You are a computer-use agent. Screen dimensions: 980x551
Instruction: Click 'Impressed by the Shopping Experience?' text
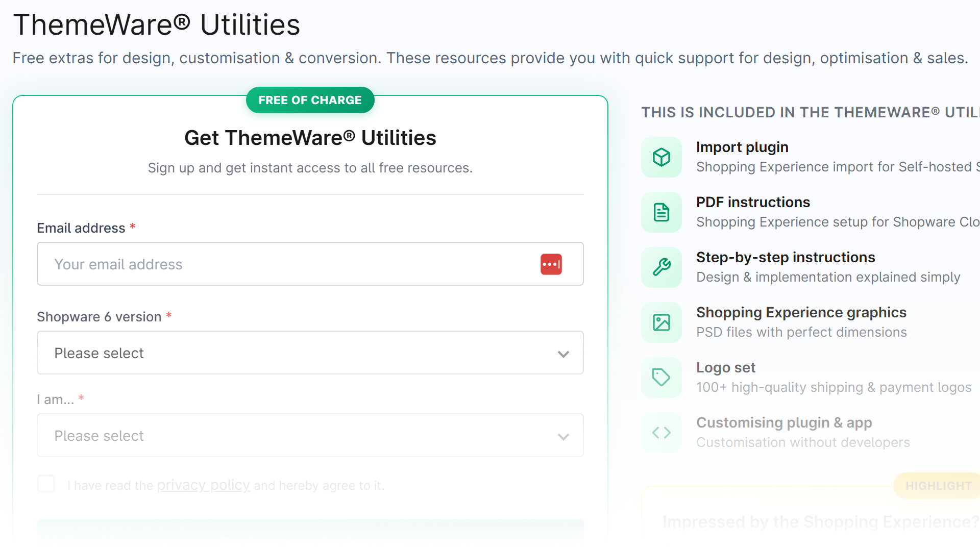coord(821,521)
